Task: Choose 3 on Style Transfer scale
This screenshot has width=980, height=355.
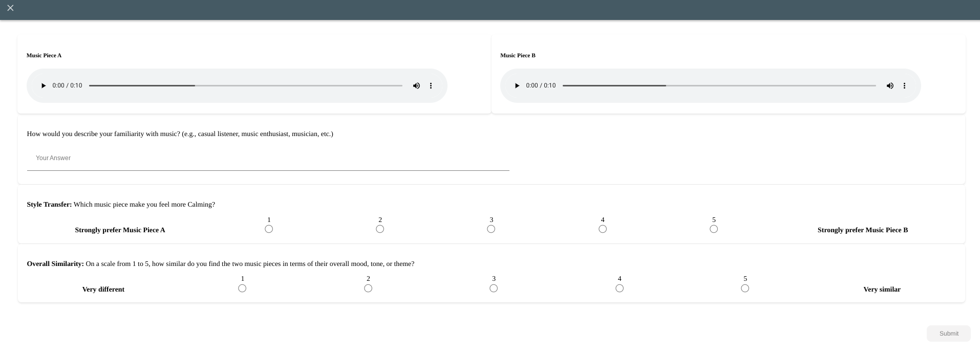Action: click(491, 229)
